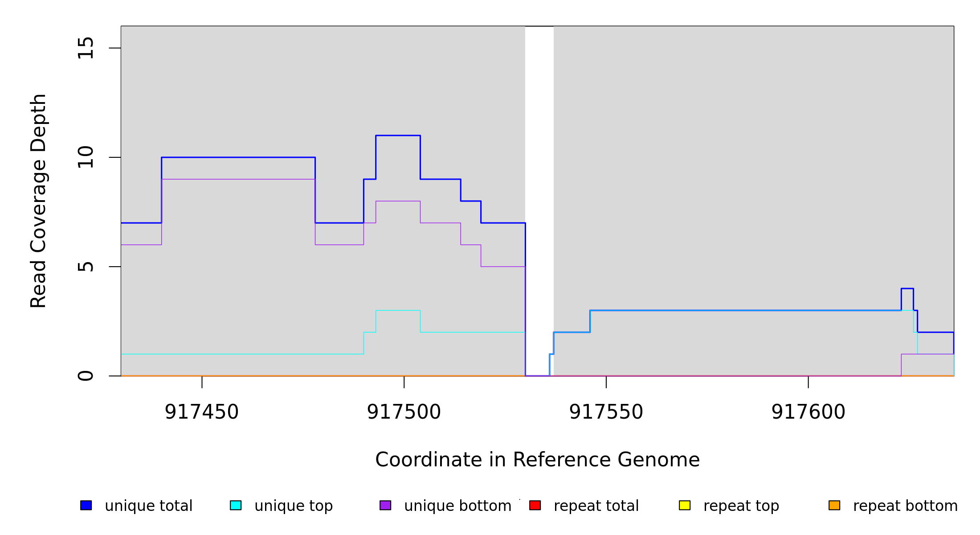Screen dimensions: 980x535
Task: Click the 'Coordinate in Reference Genome' axis title
Action: click(537, 460)
